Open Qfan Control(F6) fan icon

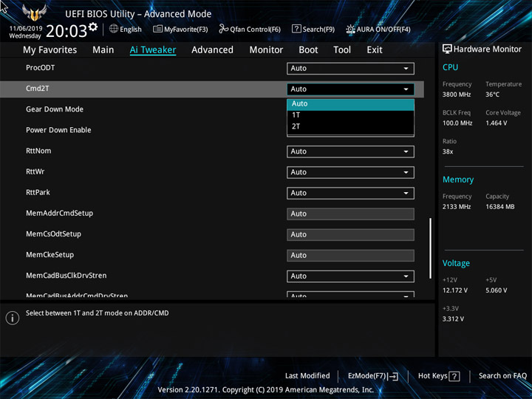[223, 29]
